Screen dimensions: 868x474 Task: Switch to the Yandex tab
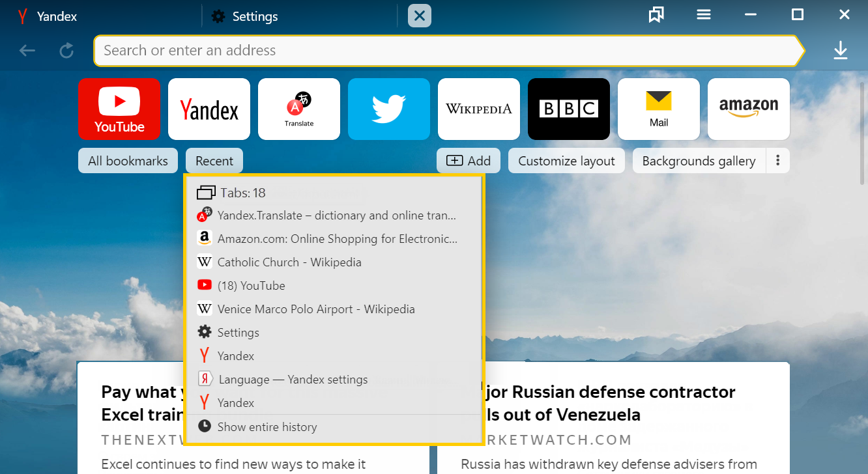coord(101,16)
